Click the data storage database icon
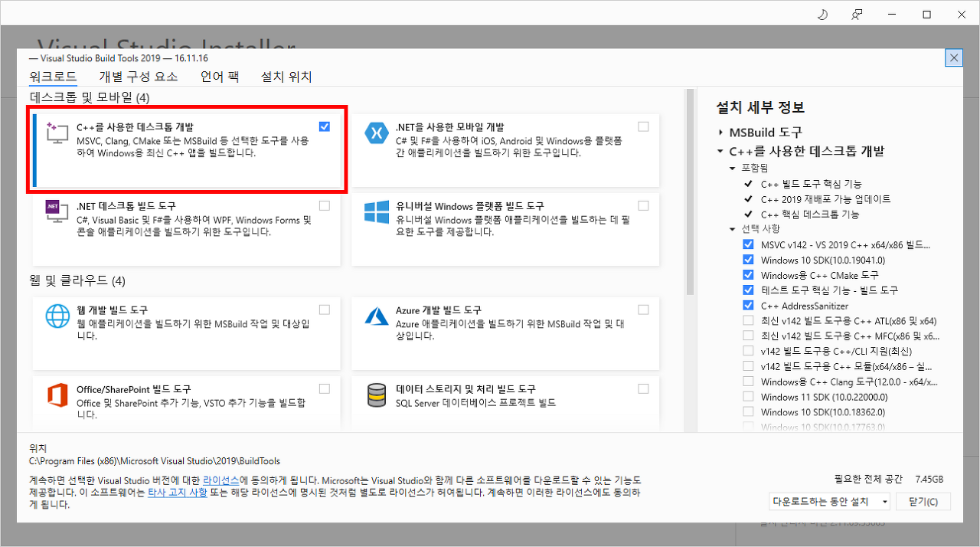The image size is (980, 547). click(376, 395)
